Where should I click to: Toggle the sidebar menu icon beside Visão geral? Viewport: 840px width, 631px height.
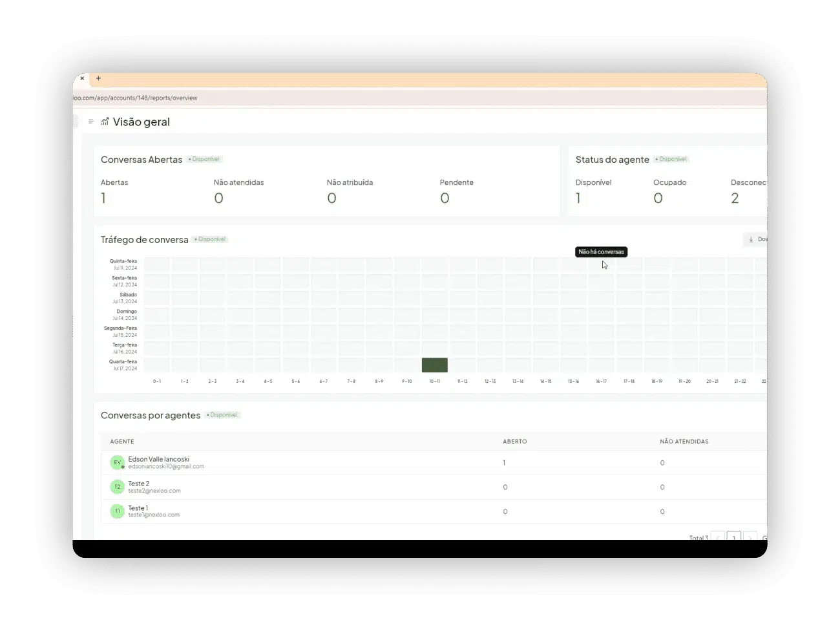click(90, 122)
